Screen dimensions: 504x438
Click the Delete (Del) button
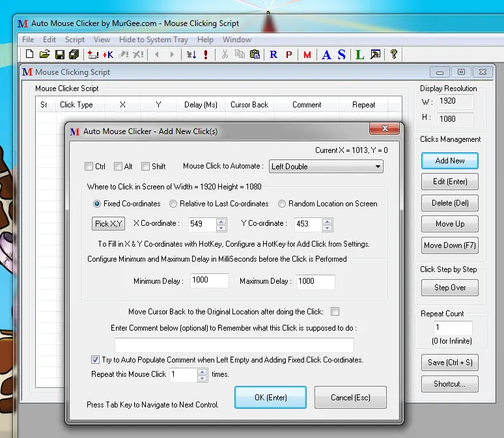coord(450,203)
